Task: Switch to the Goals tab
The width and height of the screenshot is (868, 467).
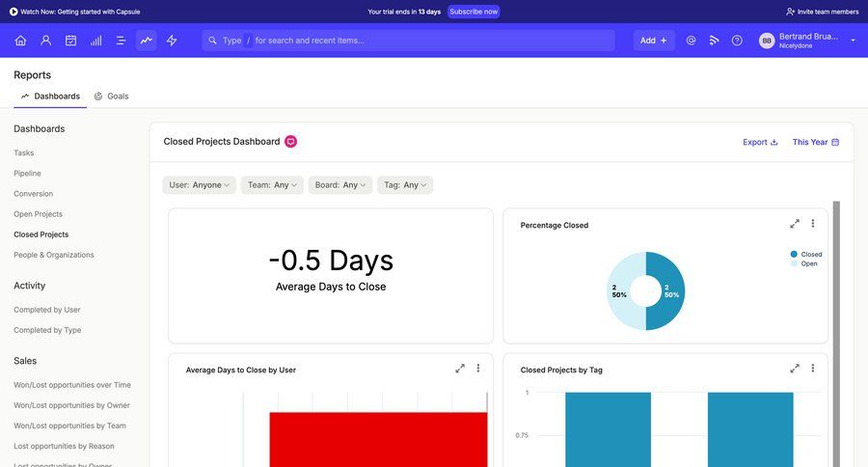Action: pos(112,96)
